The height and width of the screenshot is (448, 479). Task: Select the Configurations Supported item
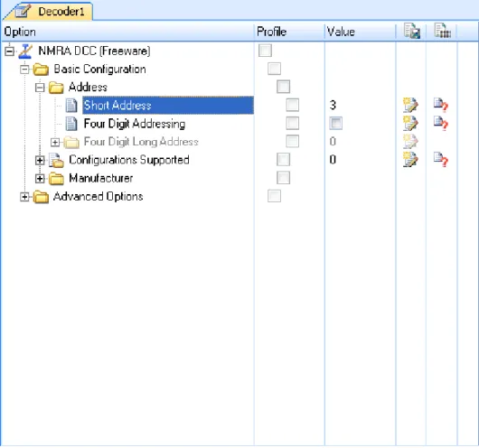tap(129, 160)
